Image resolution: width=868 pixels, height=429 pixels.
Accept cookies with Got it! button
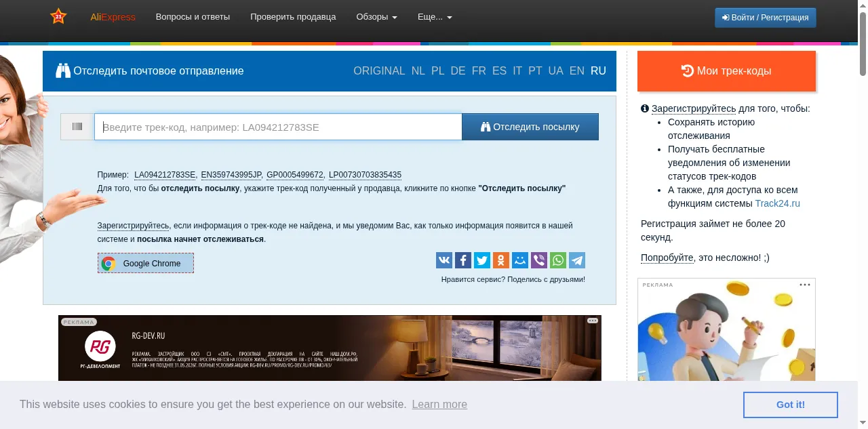point(791,405)
